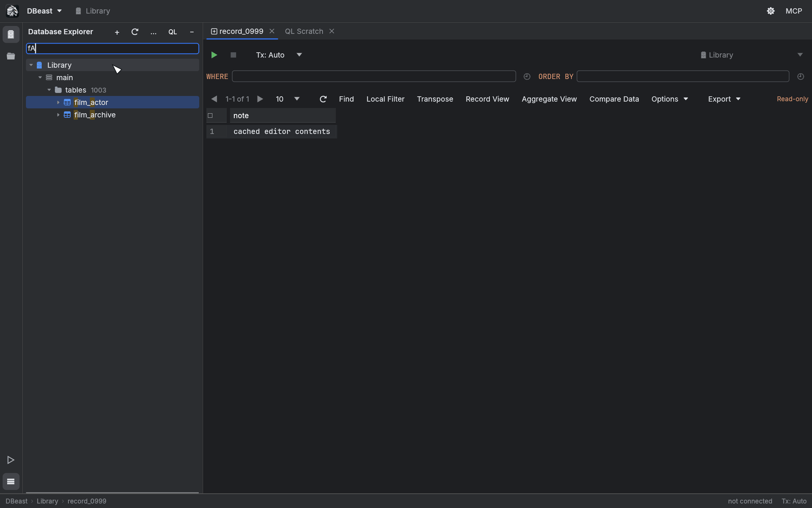Click into the WHERE input field
812x508 pixels.
[x=374, y=76]
